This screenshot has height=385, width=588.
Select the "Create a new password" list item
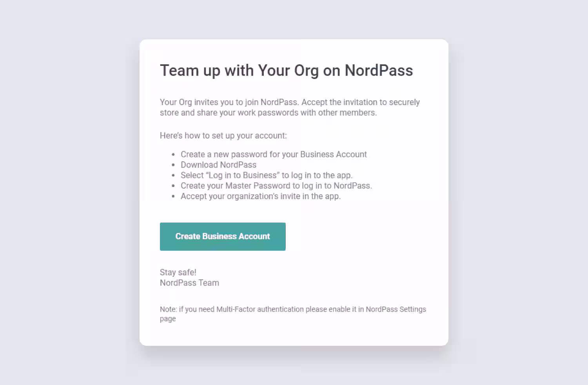274,154
